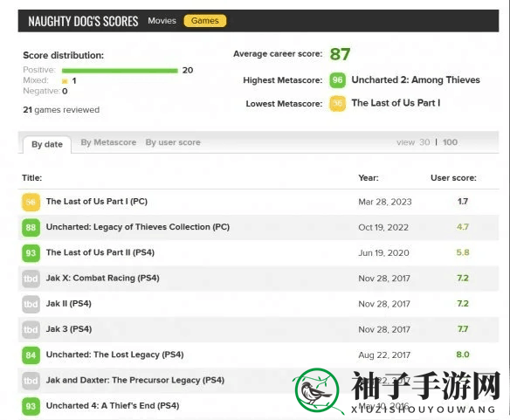Click the 87 average career score

click(x=340, y=54)
